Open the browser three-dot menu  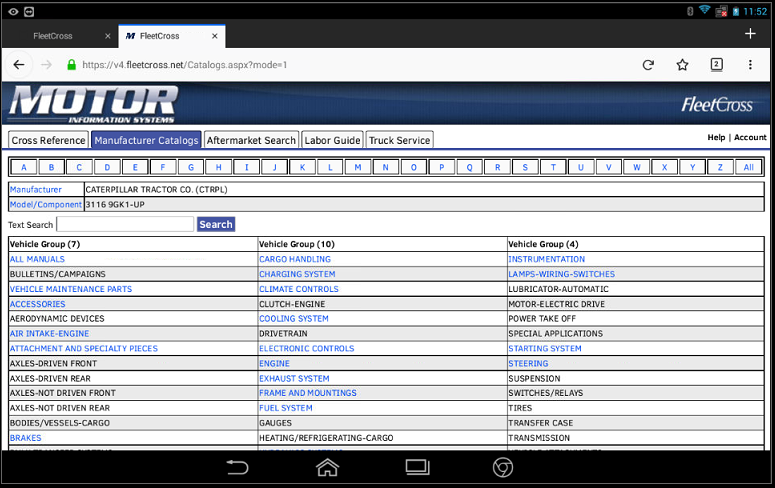[x=750, y=65]
